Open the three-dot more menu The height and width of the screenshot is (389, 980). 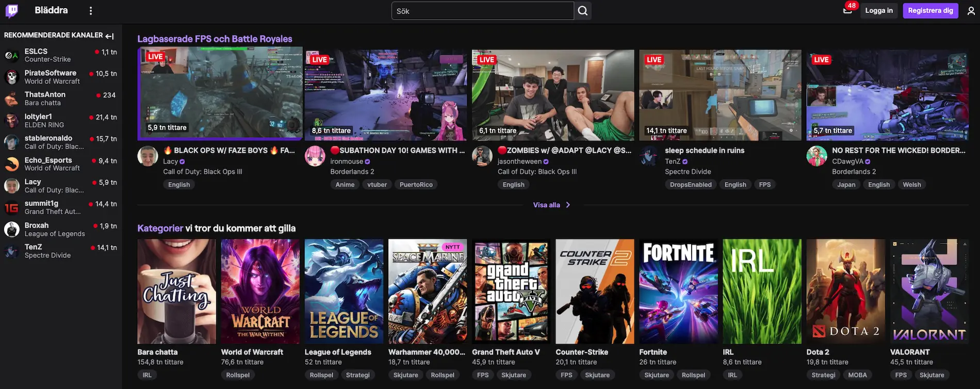coord(91,11)
